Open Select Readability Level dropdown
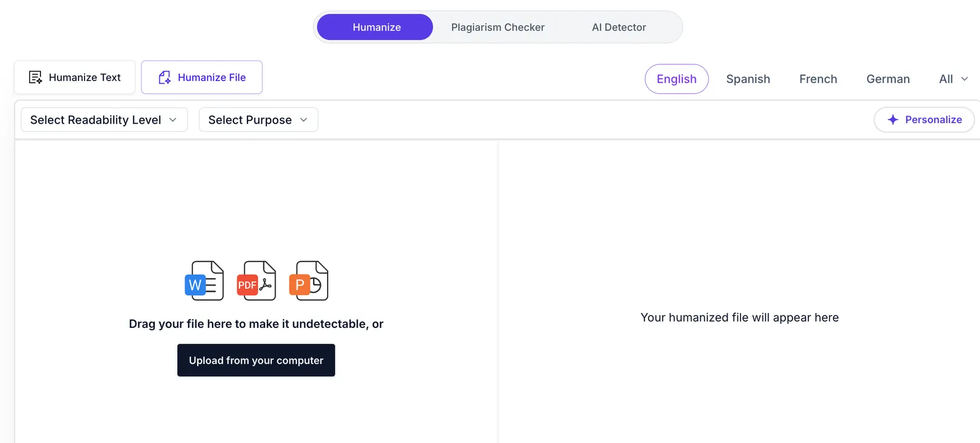 point(104,119)
